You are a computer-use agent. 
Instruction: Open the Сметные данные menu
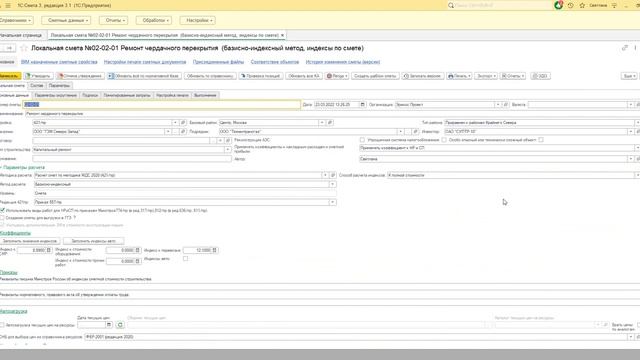tap(67, 20)
